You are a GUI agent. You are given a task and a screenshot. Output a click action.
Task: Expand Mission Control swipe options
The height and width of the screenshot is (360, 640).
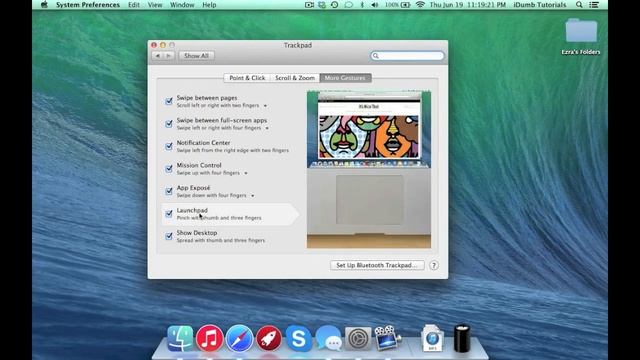(x=246, y=173)
